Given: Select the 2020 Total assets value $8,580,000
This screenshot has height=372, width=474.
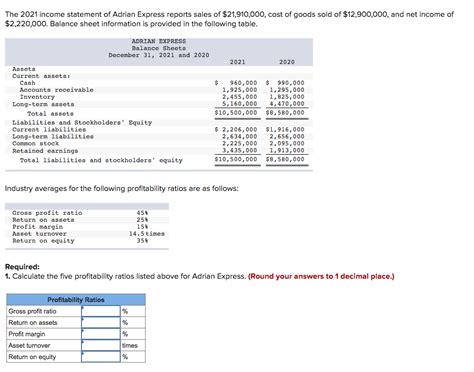Looking at the screenshot, I should coord(285,113).
